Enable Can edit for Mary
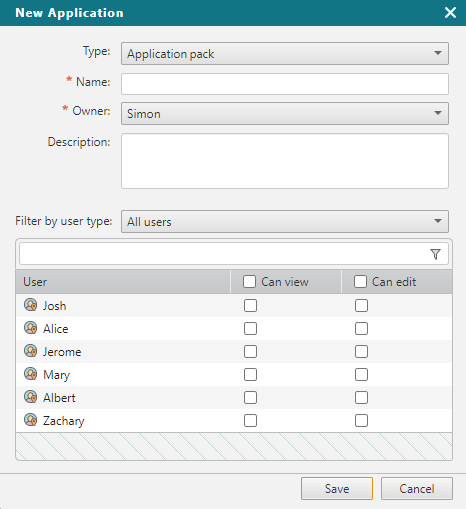Viewport: 466px width, 509px height. (x=361, y=375)
